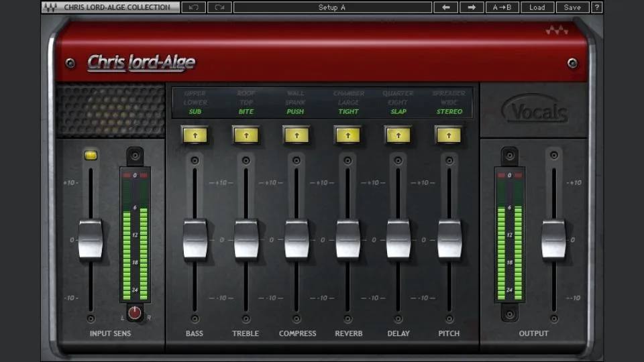Click the TREBLE label under the fader
This screenshot has width=644, height=362.
(246, 333)
